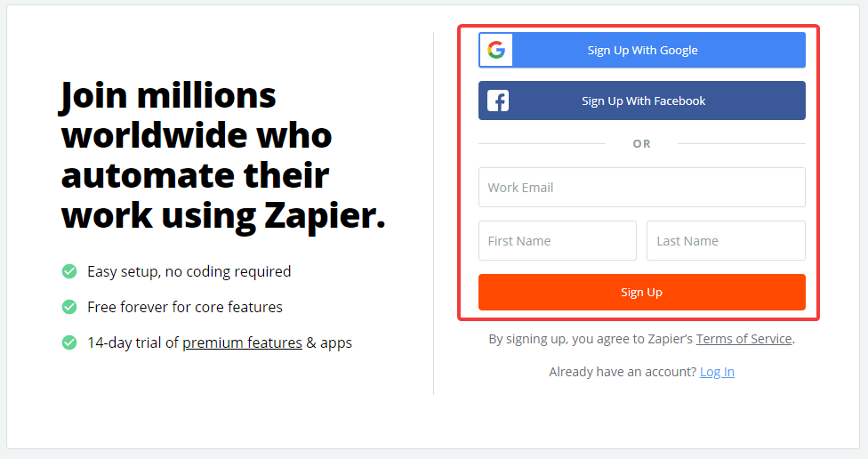Click "Easy setup, no coding required" text
Viewport: 868px width, 459px height.
(189, 272)
